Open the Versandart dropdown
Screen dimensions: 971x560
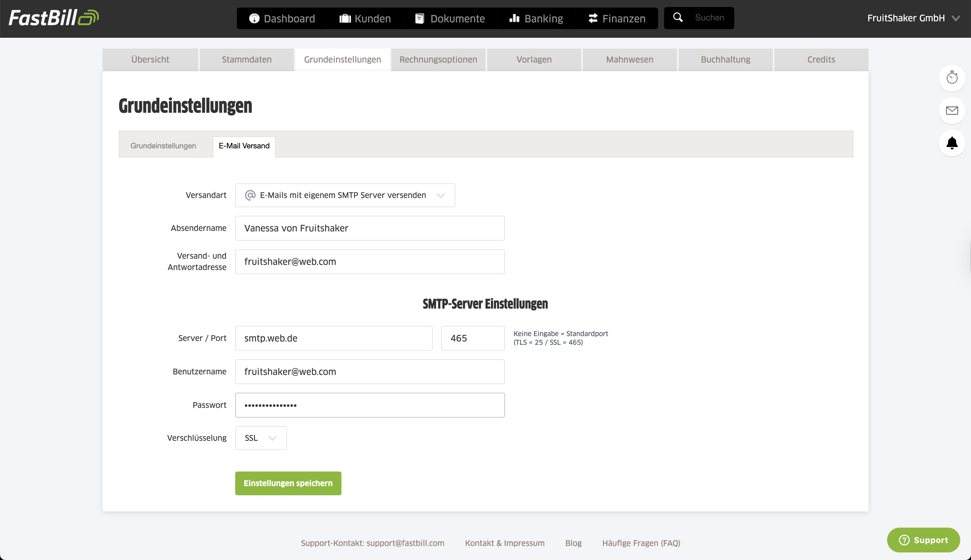(x=345, y=195)
